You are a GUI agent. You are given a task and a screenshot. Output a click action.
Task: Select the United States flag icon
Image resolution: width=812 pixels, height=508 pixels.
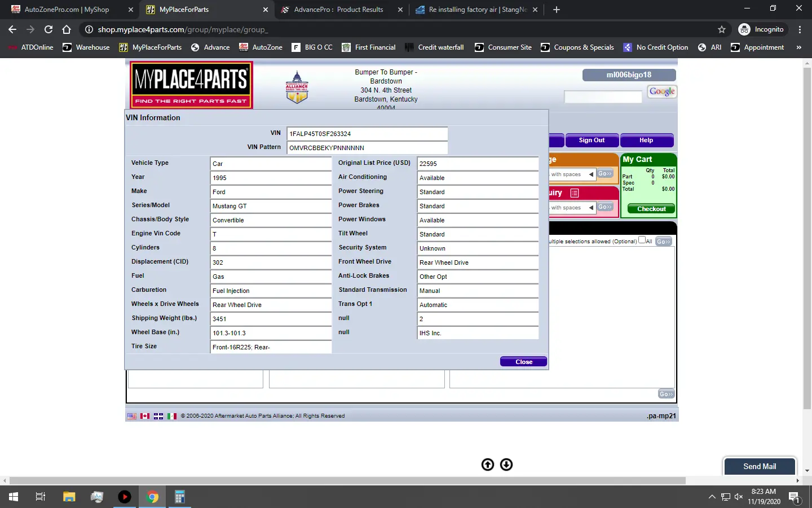click(x=132, y=416)
